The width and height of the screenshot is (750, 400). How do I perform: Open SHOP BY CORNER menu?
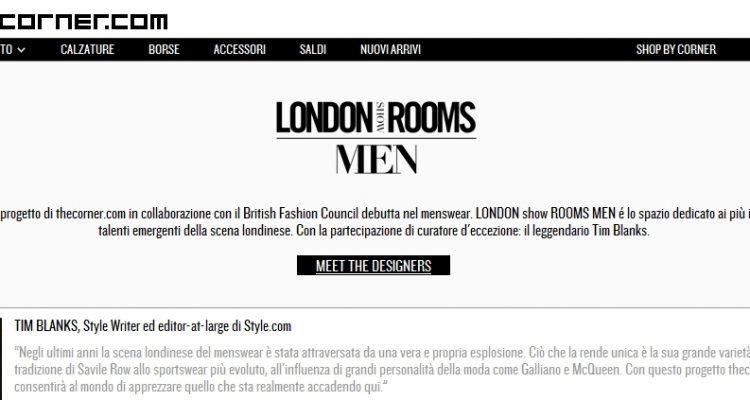pyautogui.click(x=676, y=49)
